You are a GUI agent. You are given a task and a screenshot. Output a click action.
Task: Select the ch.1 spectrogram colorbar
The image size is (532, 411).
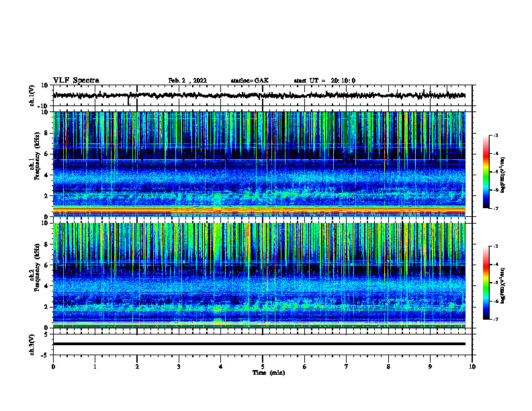[x=486, y=172]
